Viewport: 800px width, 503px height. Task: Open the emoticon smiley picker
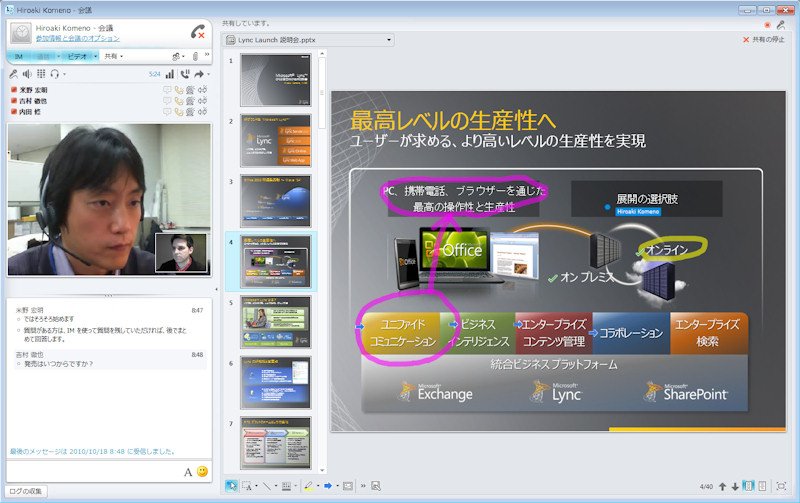click(x=203, y=471)
